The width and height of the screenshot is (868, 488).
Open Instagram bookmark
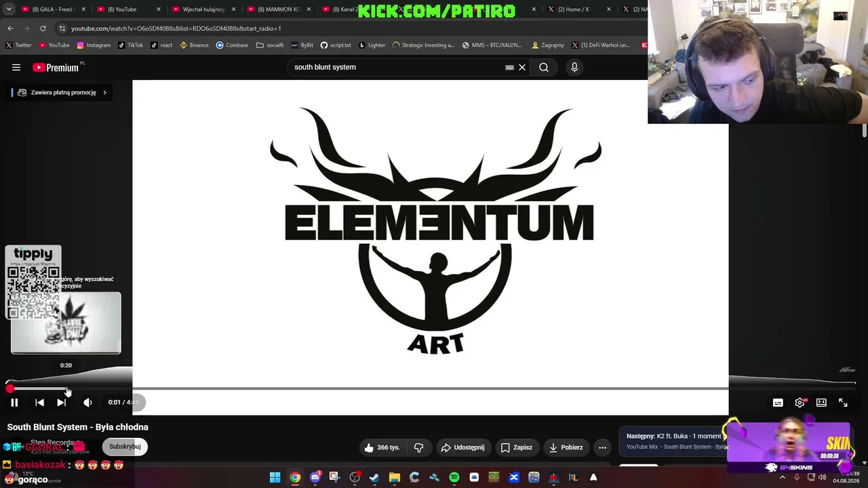(x=94, y=45)
